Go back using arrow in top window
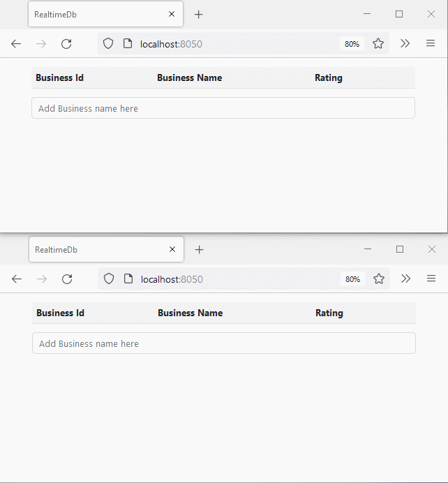The width and height of the screenshot is (448, 483). tap(16, 44)
